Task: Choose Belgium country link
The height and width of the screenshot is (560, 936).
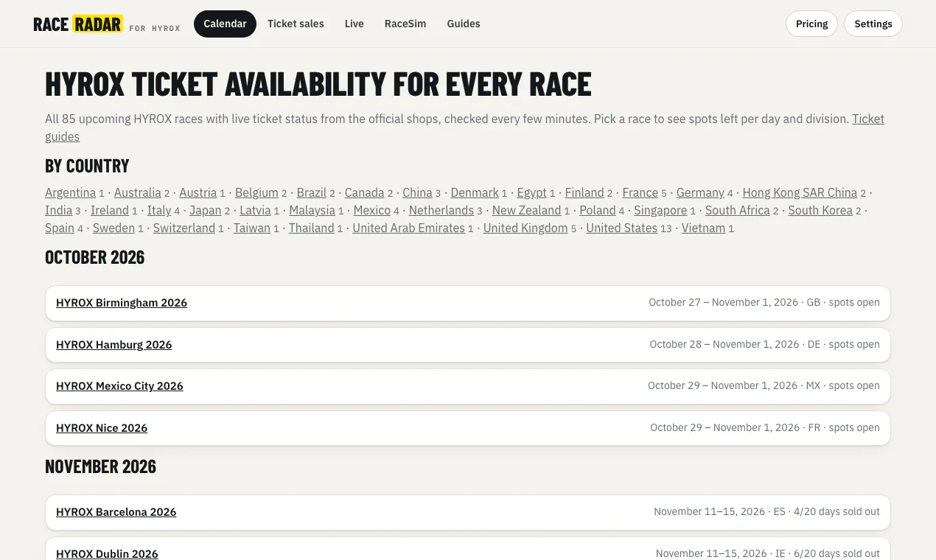Action: point(256,192)
